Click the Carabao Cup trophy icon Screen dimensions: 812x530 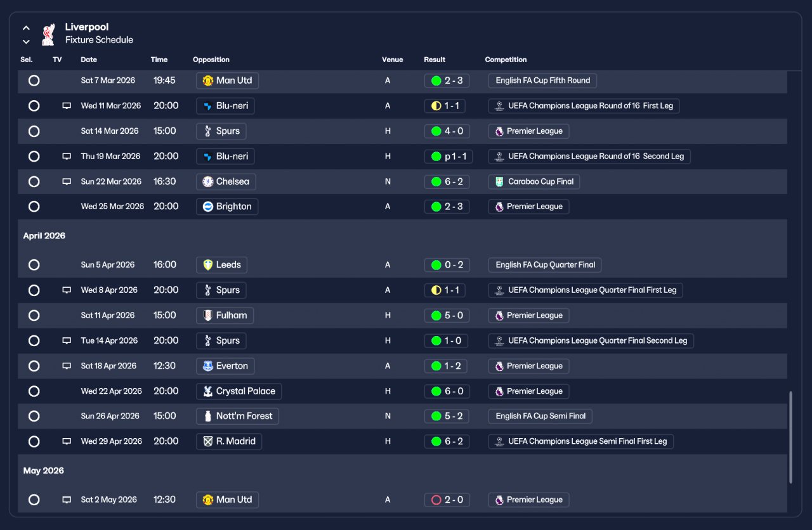(500, 181)
